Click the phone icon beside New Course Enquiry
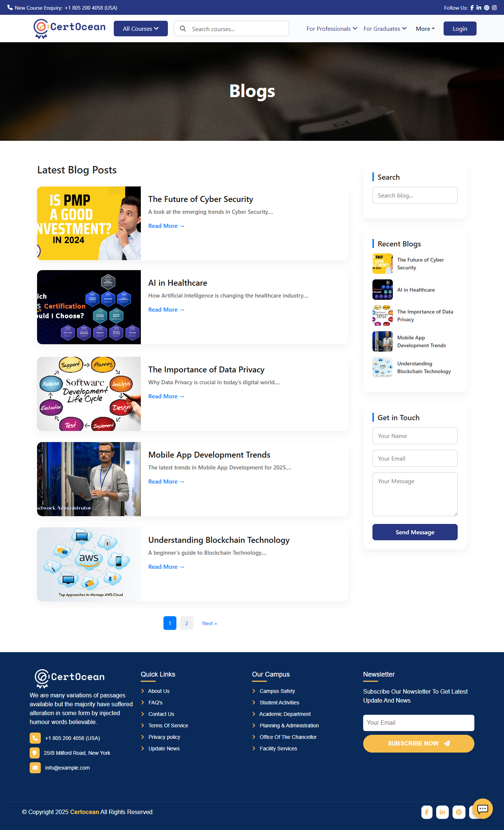Viewport: 504px width, 830px height. pos(10,7)
